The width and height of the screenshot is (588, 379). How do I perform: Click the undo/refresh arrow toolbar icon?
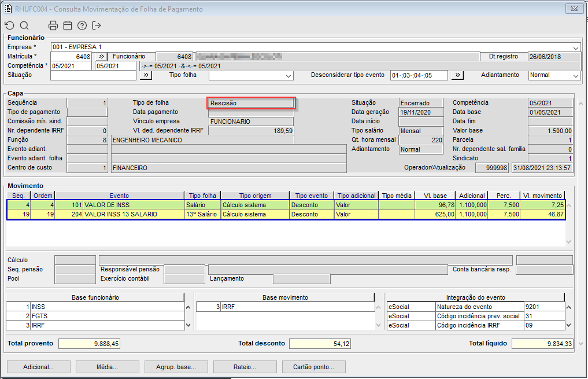point(9,25)
